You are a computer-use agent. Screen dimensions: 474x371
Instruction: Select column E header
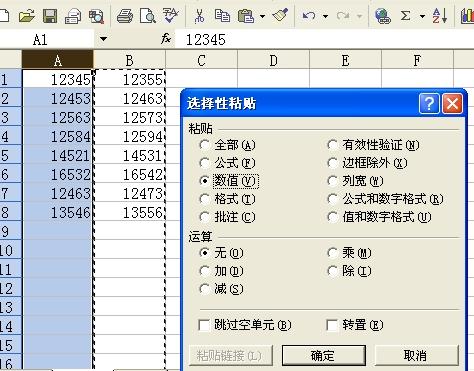(x=345, y=60)
